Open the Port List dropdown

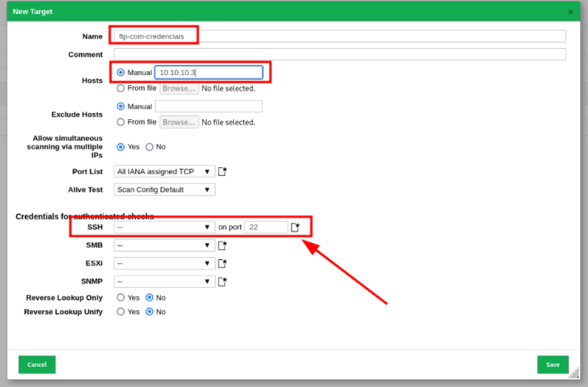[x=164, y=171]
